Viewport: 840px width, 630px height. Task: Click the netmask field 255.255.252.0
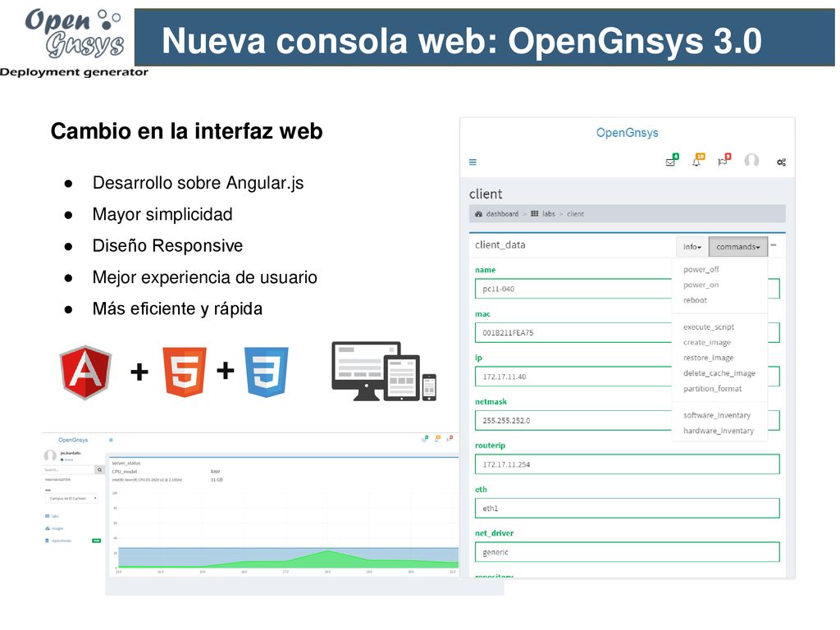pos(628,421)
